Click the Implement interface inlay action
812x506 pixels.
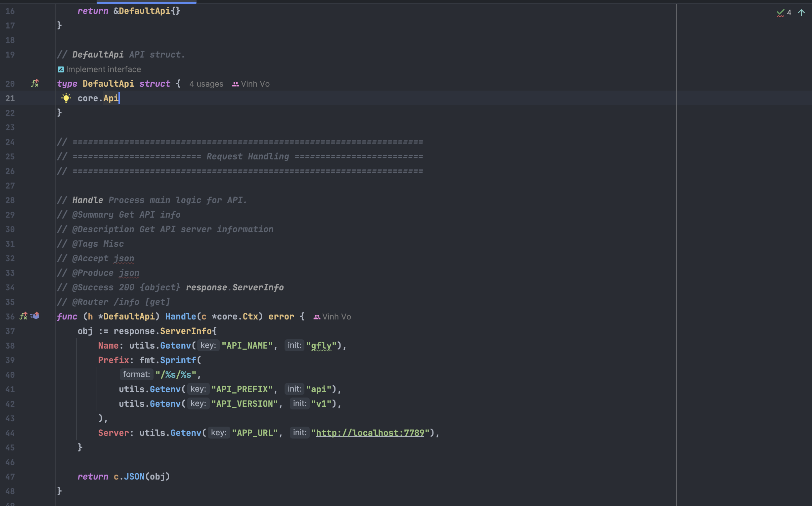pyautogui.click(x=103, y=69)
